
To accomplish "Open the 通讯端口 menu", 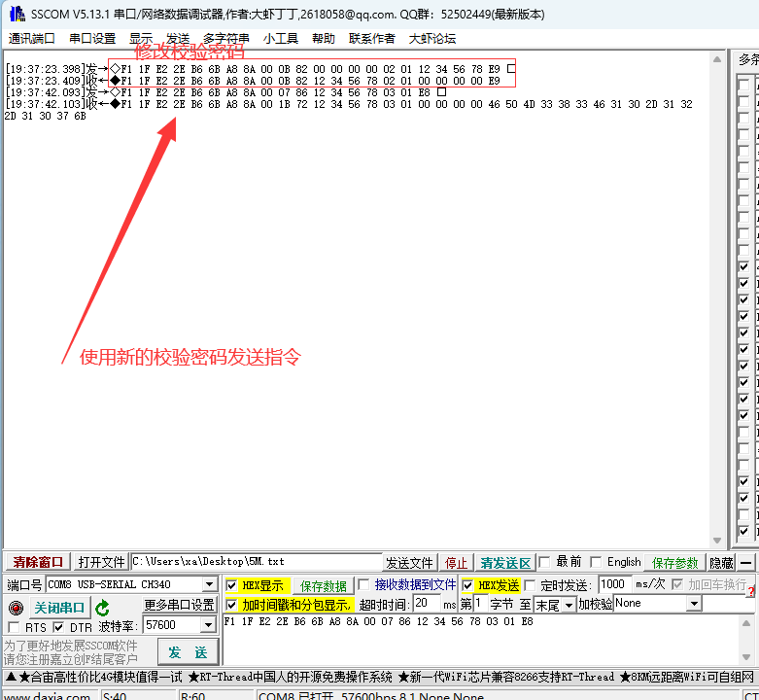I will [x=31, y=38].
